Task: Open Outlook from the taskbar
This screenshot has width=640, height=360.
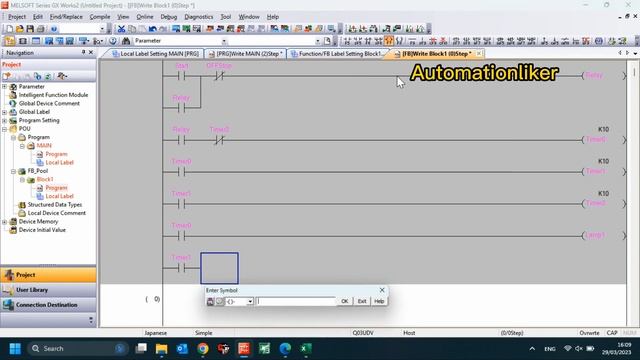Action: 182,349
